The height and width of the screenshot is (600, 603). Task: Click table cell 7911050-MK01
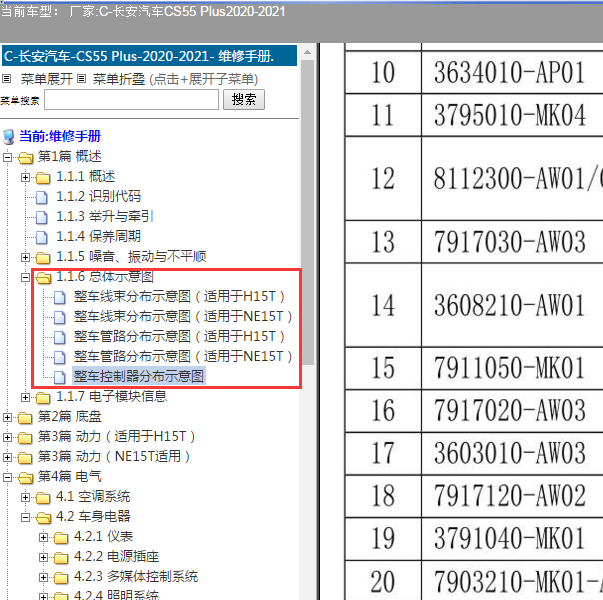pyautogui.click(x=512, y=368)
